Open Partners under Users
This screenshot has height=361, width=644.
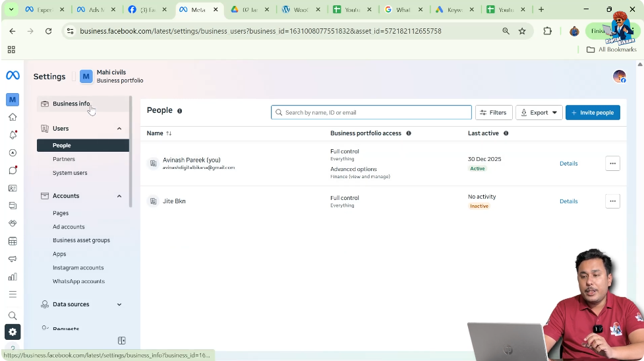pyautogui.click(x=64, y=159)
